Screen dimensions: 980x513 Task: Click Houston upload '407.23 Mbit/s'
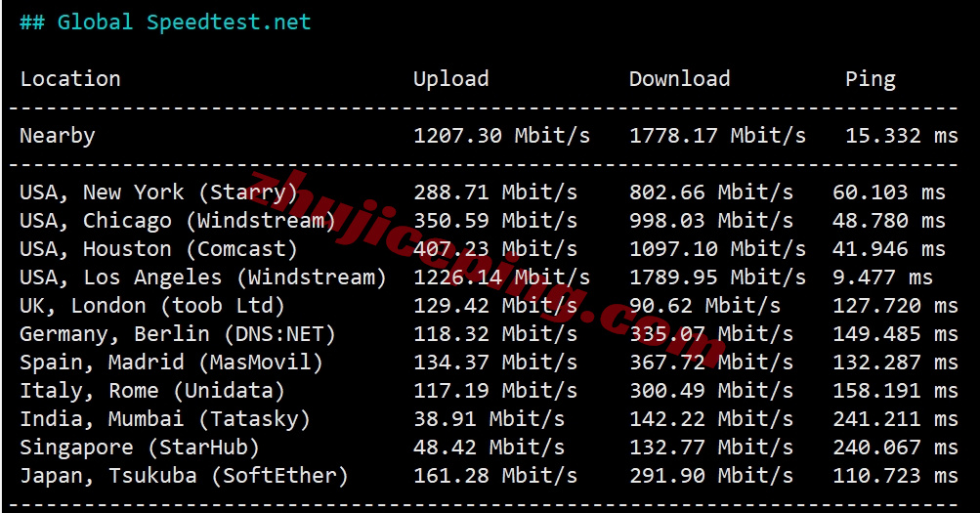coord(495,249)
